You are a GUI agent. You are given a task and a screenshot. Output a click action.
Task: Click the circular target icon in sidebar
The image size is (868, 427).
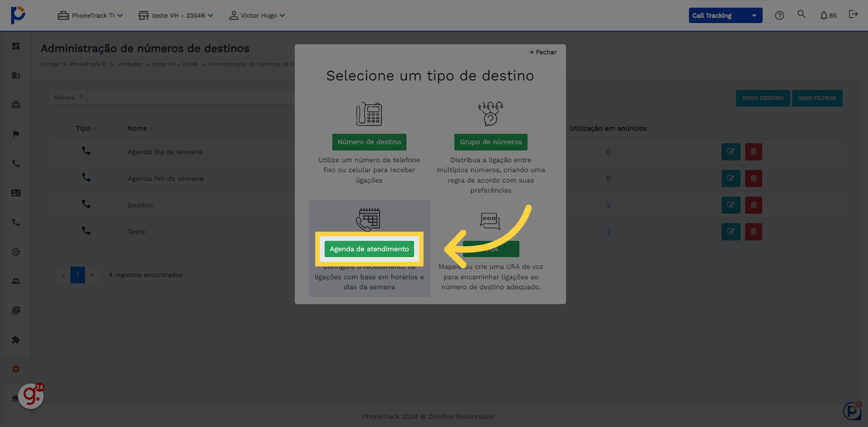pyautogui.click(x=16, y=252)
